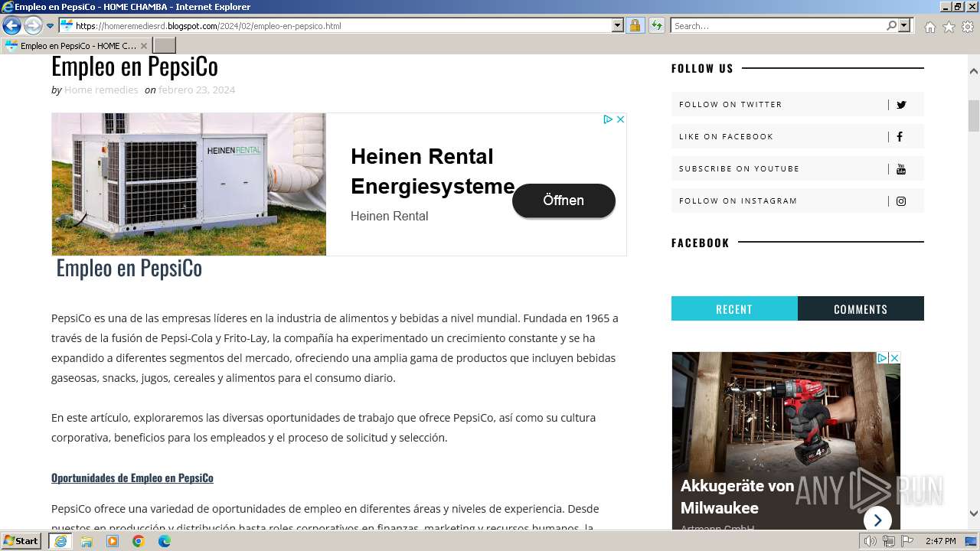The height and width of the screenshot is (551, 980).
Task: Open AdChoices icon on Milwaukee ad
Action: coord(882,357)
